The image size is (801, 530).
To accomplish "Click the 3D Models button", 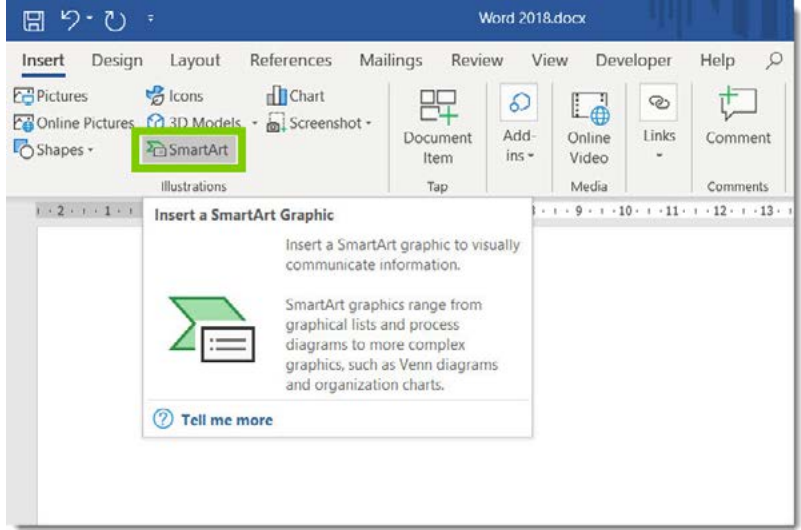I will [194, 123].
